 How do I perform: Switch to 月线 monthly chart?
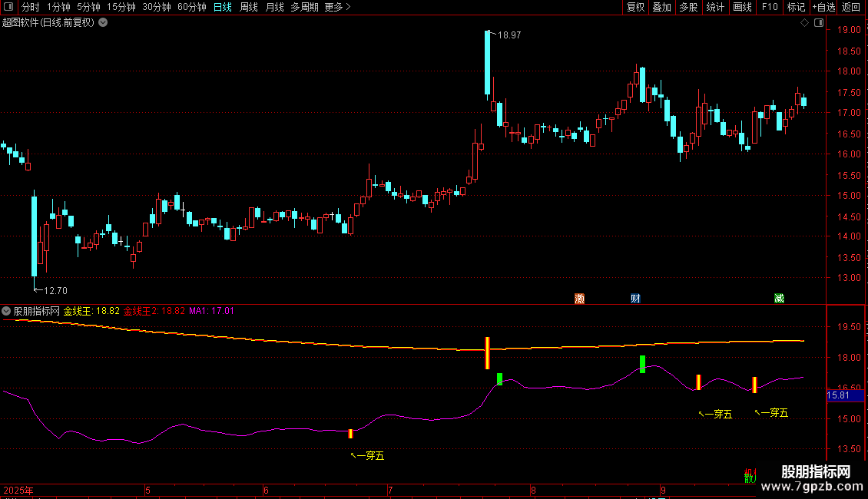tap(274, 7)
